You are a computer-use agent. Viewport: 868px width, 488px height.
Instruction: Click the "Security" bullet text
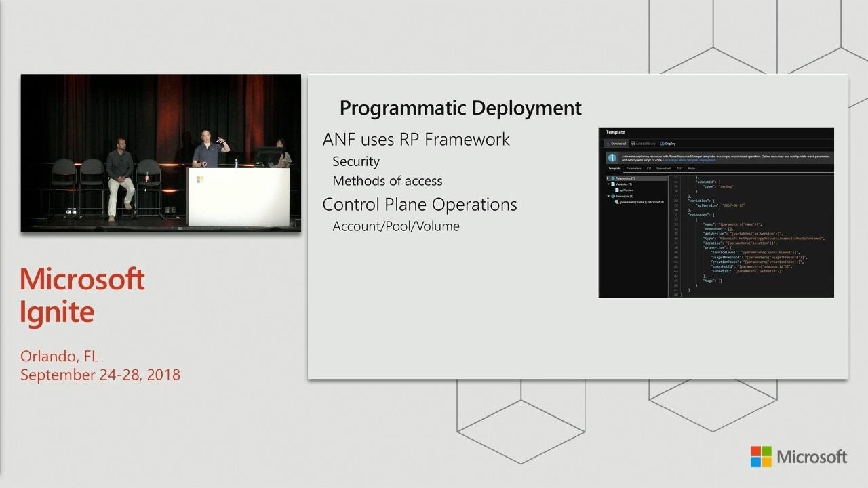pyautogui.click(x=356, y=162)
